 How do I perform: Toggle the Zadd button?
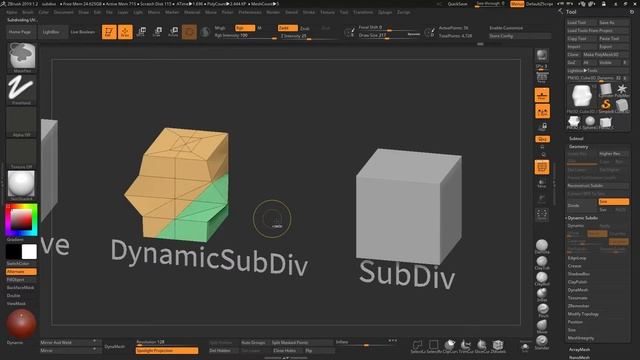point(288,28)
